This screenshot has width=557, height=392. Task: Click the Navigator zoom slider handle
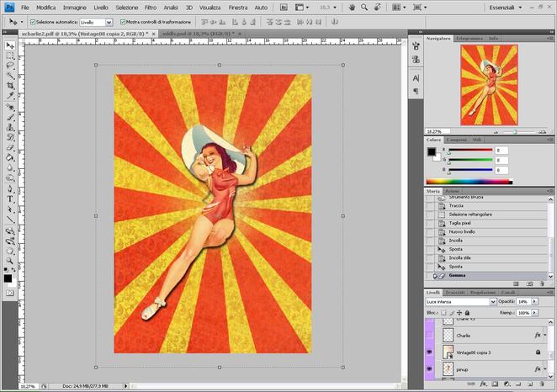(514, 132)
